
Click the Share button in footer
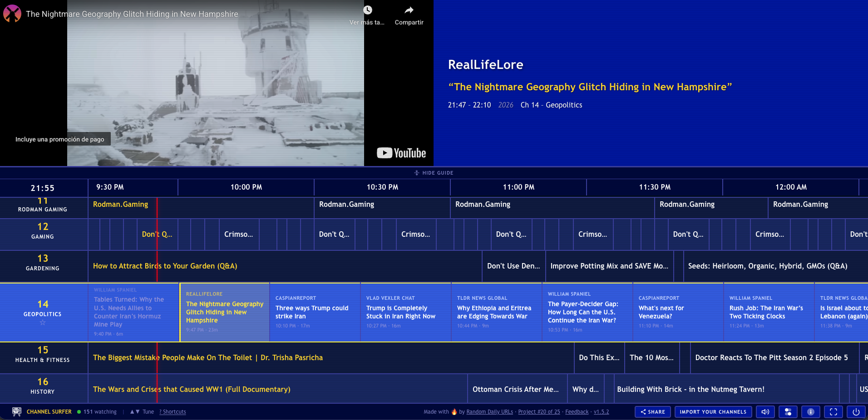point(652,412)
